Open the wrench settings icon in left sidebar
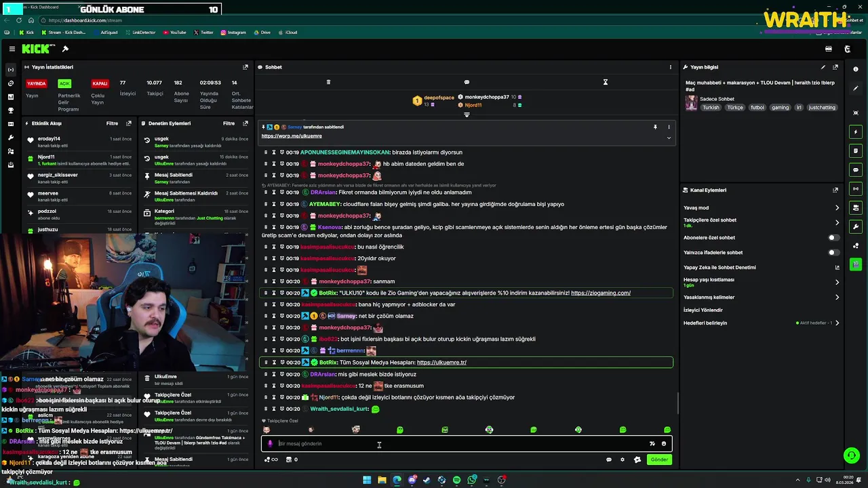The image size is (868, 488). pyautogui.click(x=10, y=138)
